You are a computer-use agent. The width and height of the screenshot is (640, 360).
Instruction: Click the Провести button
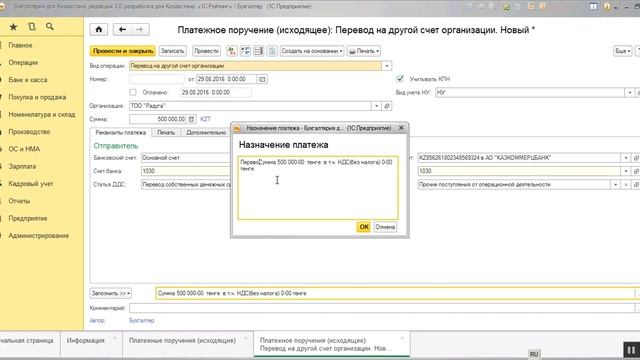coord(206,51)
